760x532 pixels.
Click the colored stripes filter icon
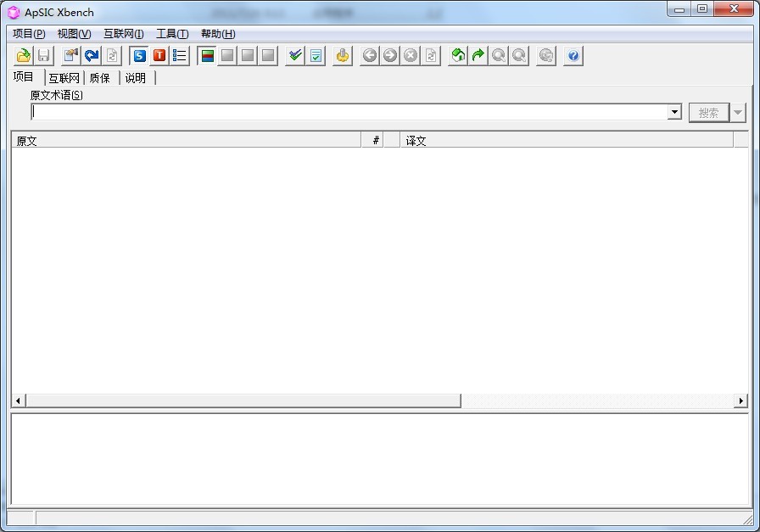[207, 56]
